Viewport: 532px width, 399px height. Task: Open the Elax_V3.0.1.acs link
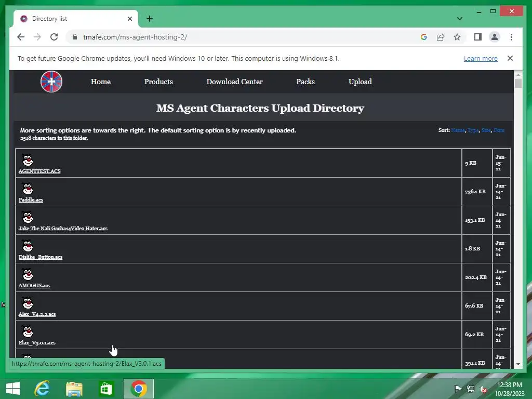click(x=37, y=343)
